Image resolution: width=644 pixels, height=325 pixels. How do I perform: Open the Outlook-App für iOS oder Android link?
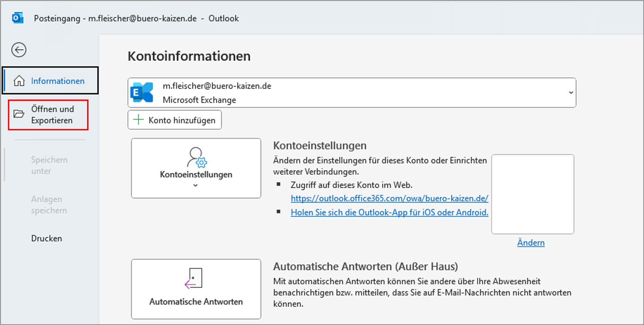[389, 213]
